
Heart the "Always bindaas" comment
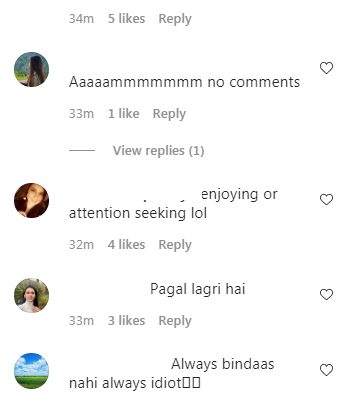326,370
